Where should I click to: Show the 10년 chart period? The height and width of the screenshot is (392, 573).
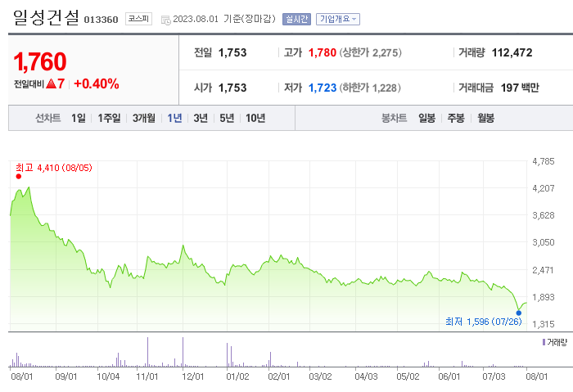255,118
